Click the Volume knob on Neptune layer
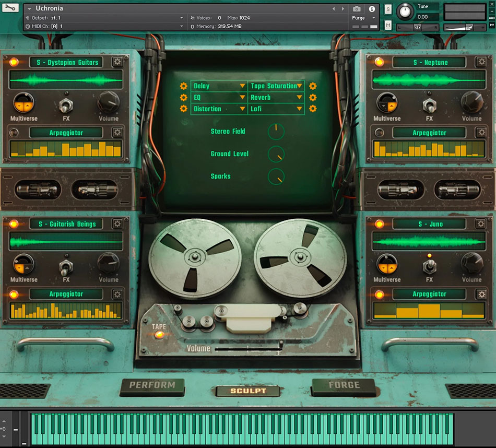 click(471, 102)
